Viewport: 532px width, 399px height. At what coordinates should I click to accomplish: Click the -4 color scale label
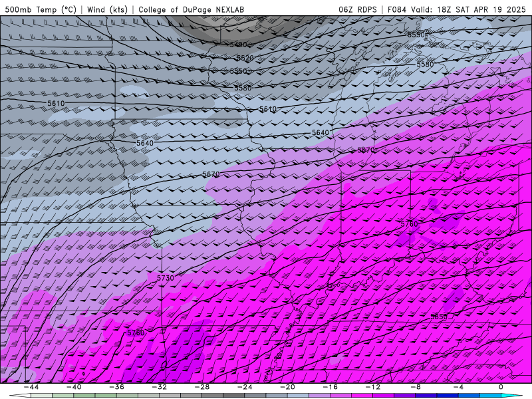click(458, 387)
